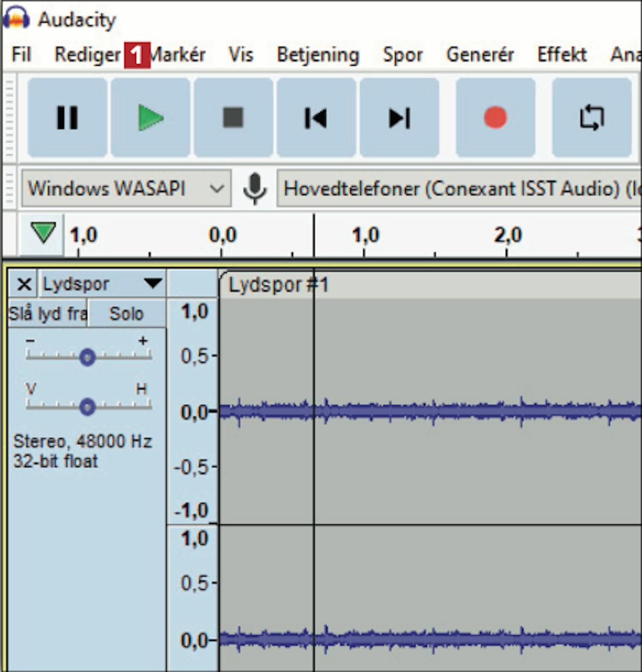Mute track with Slå lyd fra

click(x=48, y=314)
